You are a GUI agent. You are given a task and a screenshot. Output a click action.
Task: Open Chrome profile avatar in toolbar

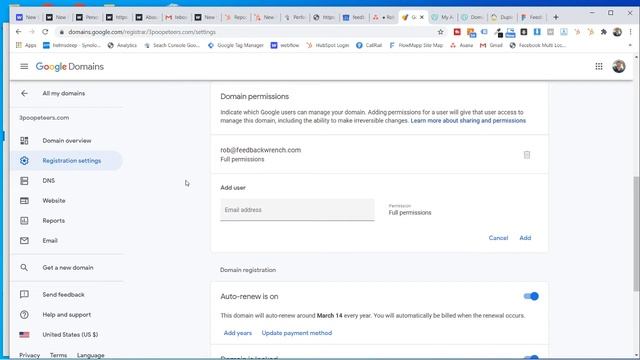(617, 32)
